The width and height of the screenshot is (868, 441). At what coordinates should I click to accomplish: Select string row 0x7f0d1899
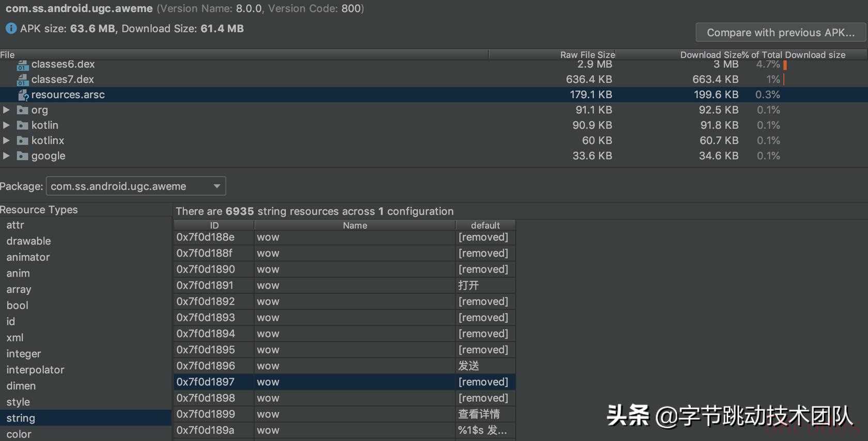coord(344,414)
